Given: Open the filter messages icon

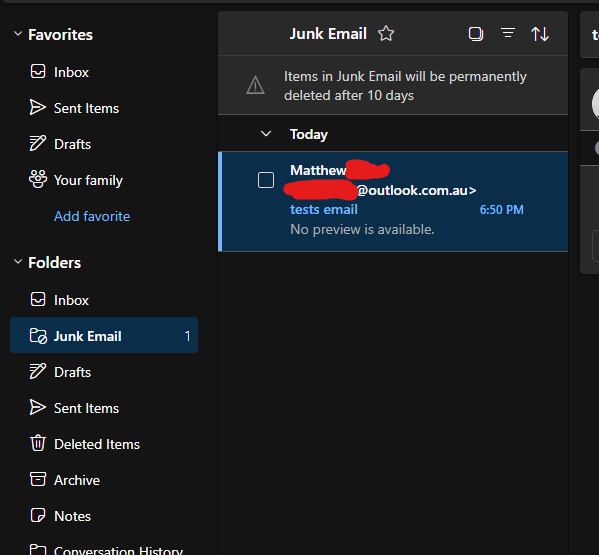Looking at the screenshot, I should coord(508,33).
